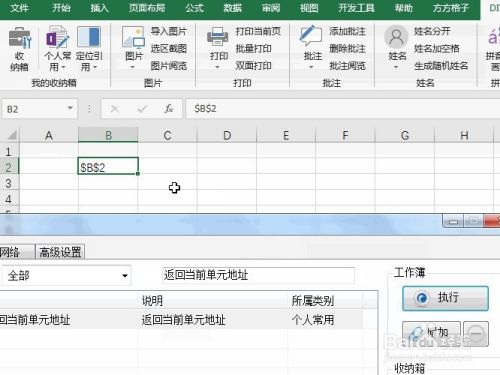
Task: Click the 拼音 icon at ribbon edge
Action: [494, 37]
